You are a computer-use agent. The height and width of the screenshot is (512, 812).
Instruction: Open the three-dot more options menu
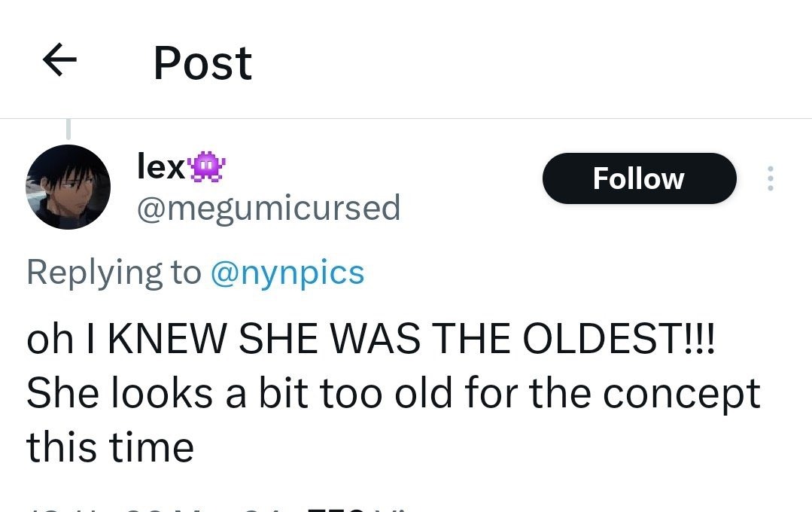click(x=769, y=178)
